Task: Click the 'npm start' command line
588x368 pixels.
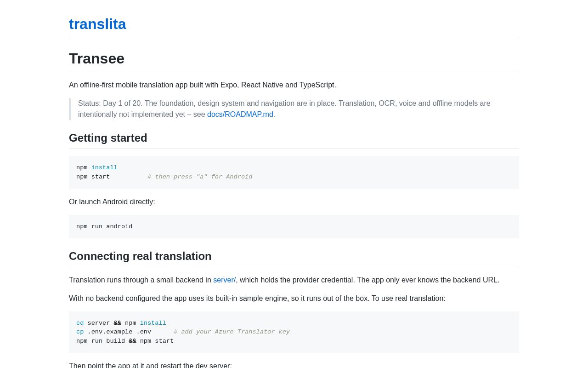Action: [93, 177]
